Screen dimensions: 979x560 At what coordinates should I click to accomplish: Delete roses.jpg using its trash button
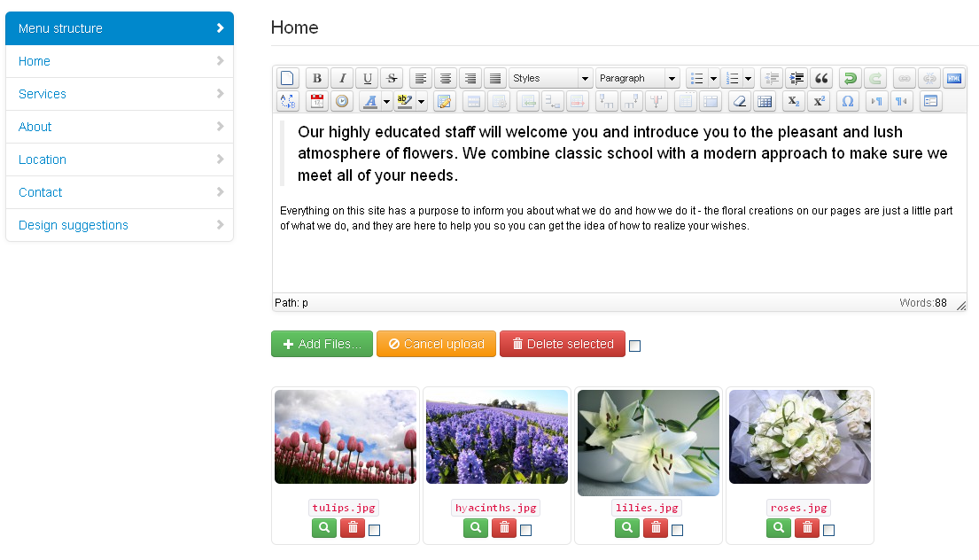click(x=806, y=528)
